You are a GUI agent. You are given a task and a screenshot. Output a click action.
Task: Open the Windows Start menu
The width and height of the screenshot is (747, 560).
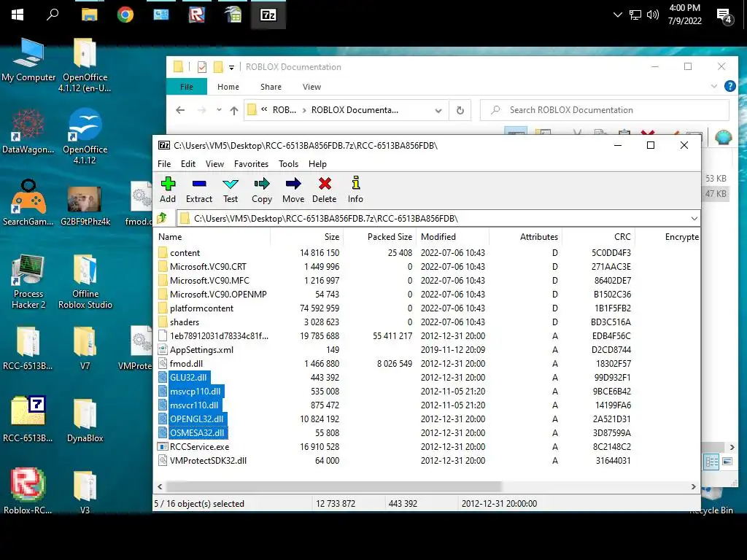click(18, 15)
